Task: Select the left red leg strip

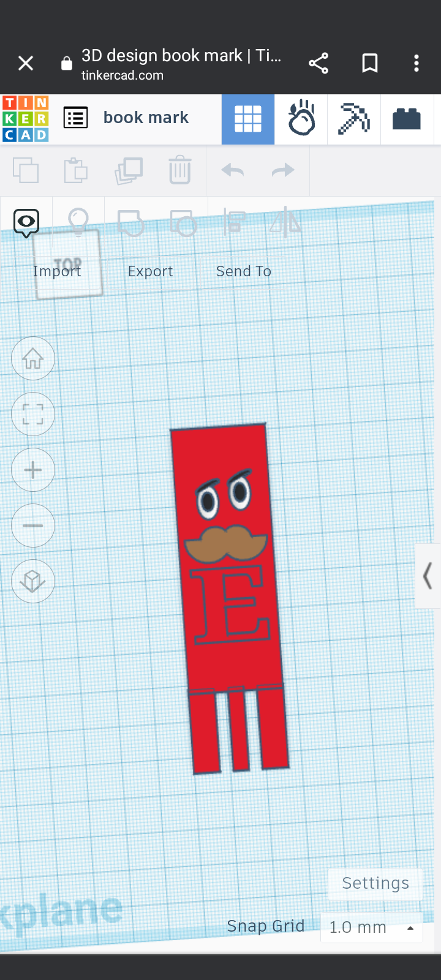Action: coord(203,733)
